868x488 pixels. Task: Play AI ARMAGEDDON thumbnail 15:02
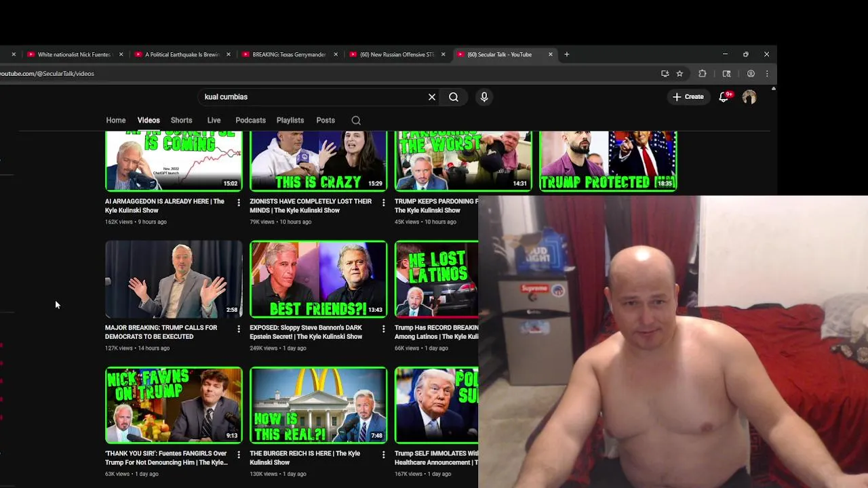174,161
